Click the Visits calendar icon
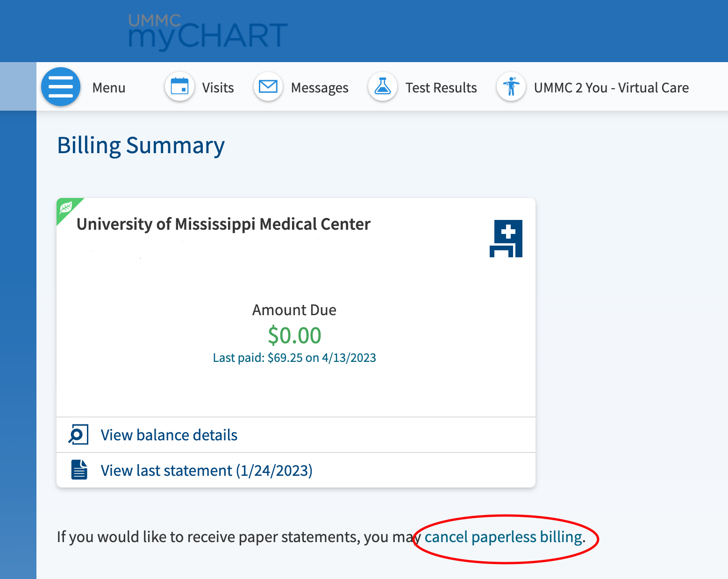Screen dimensions: 728x579 179,87
